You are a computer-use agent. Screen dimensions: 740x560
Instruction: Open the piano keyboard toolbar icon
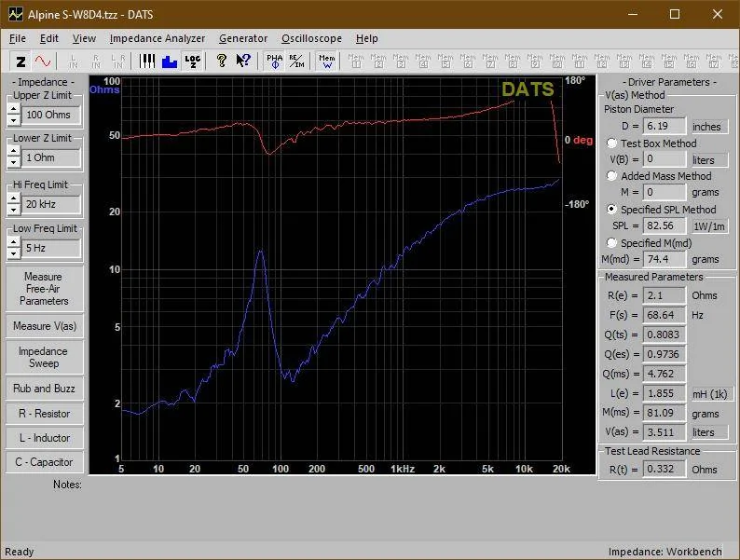[x=146, y=61]
